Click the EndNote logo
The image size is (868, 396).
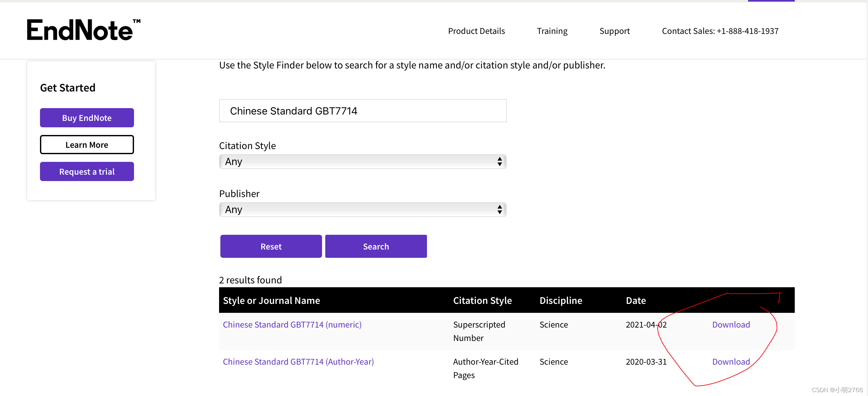pyautogui.click(x=83, y=30)
